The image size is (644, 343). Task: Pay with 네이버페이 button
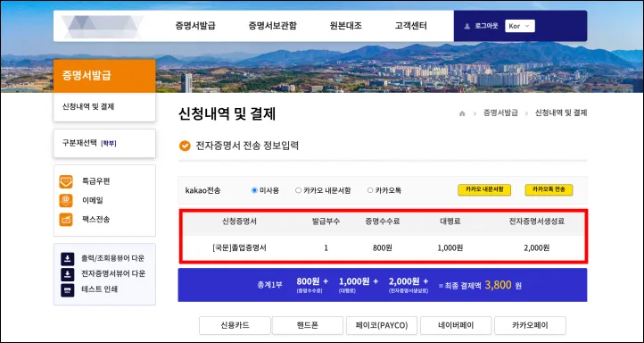pyautogui.click(x=456, y=325)
